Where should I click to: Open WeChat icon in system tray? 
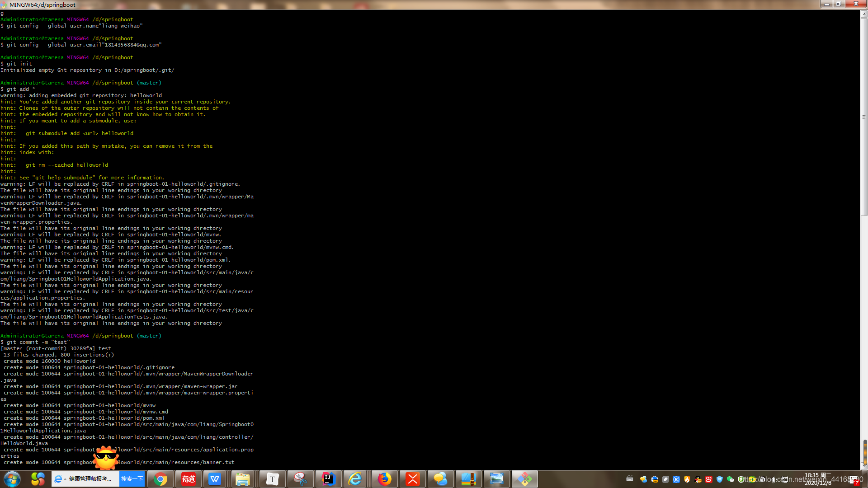coord(730,479)
